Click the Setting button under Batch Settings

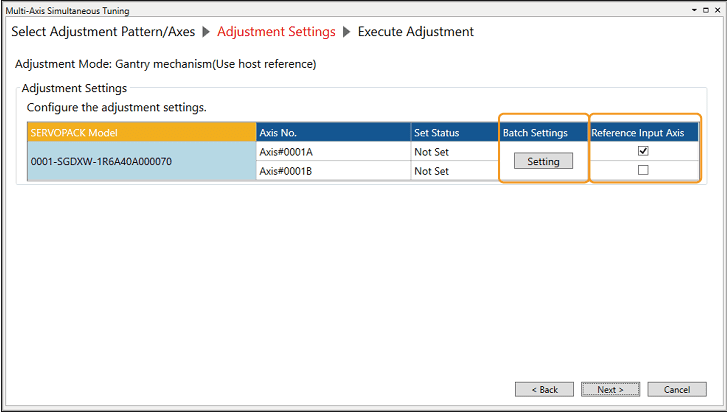(543, 161)
